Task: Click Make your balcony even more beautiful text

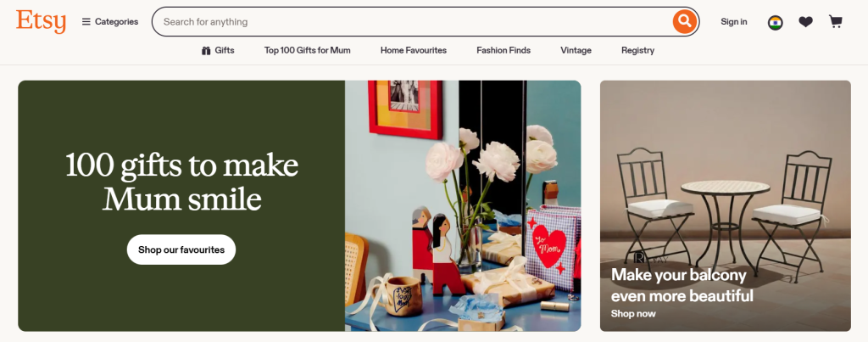Action: pos(682,285)
